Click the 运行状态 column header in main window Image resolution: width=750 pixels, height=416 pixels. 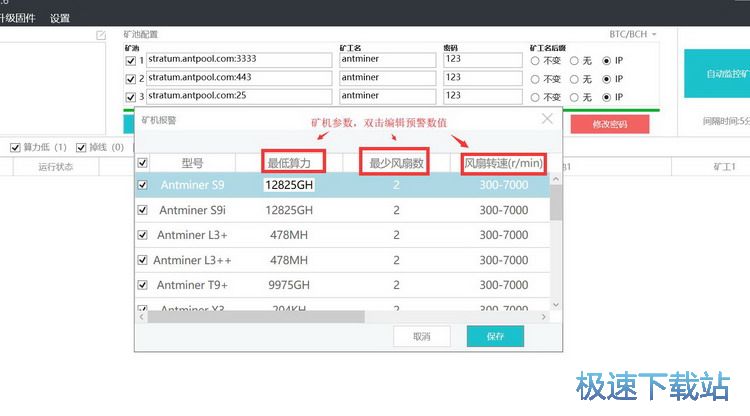click(55, 167)
